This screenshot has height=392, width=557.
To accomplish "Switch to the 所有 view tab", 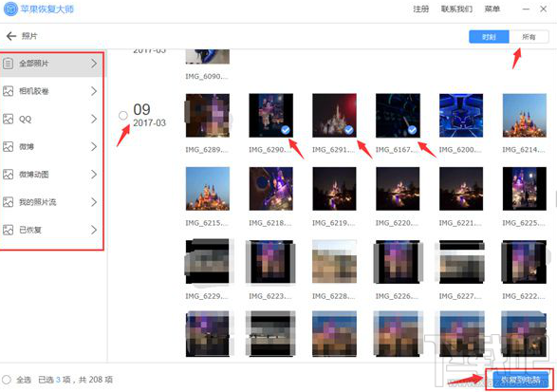I will click(x=529, y=37).
